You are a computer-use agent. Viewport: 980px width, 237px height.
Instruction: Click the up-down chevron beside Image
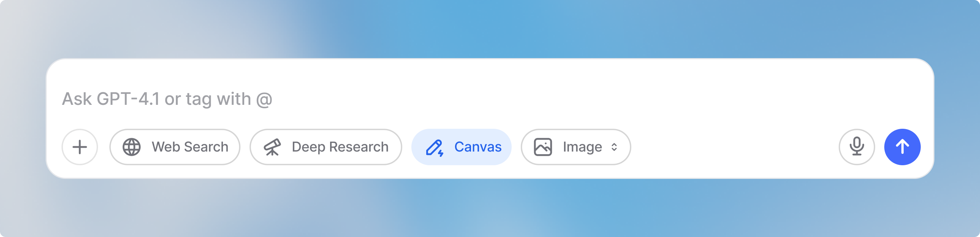point(614,147)
